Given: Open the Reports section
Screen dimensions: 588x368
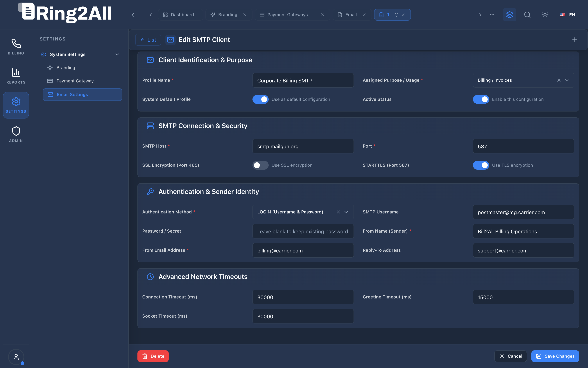Looking at the screenshot, I should click(x=16, y=76).
